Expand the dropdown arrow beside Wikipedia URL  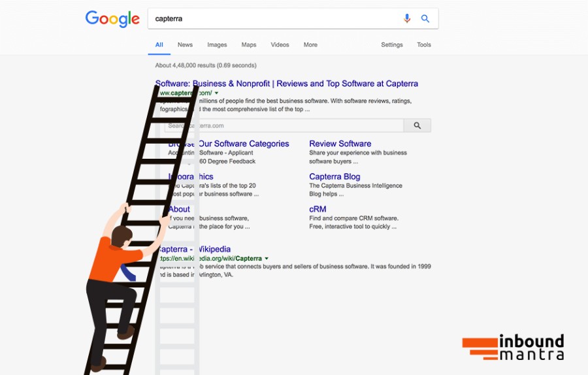click(267, 258)
